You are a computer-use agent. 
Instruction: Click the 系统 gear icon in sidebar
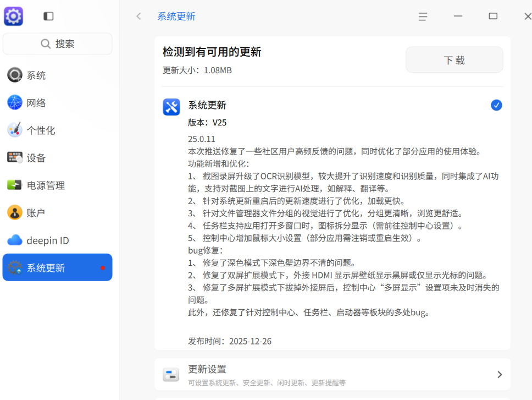point(15,75)
